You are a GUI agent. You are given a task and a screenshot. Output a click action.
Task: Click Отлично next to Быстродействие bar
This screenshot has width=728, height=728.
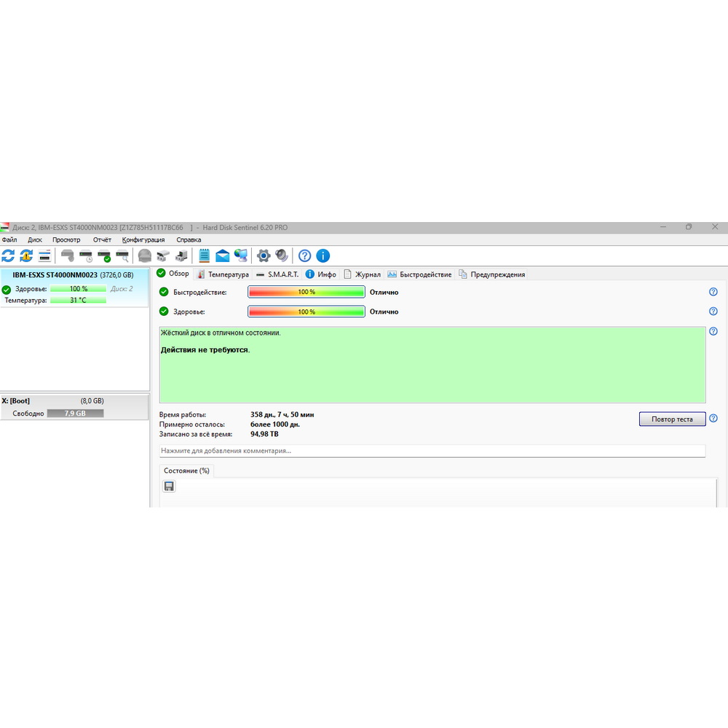click(384, 292)
